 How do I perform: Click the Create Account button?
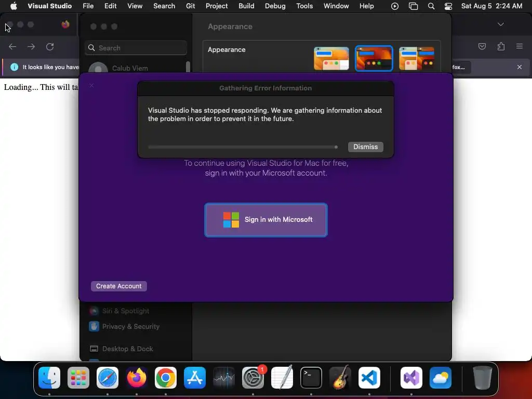coord(119,286)
